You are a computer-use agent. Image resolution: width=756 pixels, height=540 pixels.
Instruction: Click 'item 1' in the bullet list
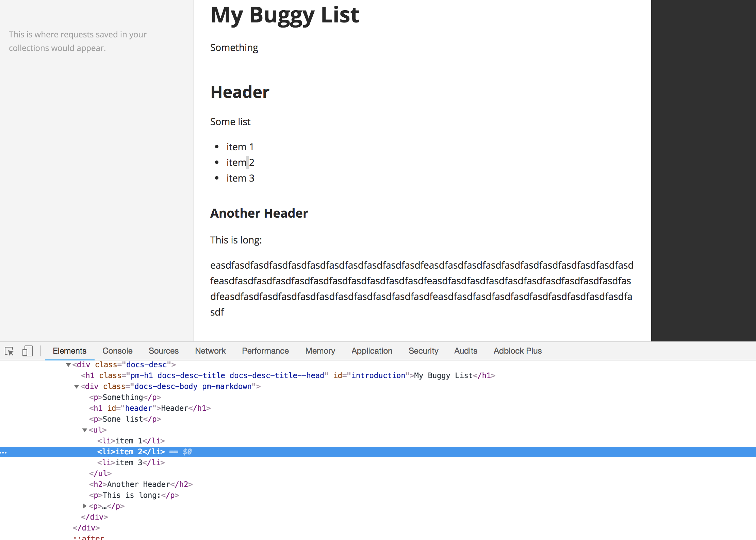point(240,147)
